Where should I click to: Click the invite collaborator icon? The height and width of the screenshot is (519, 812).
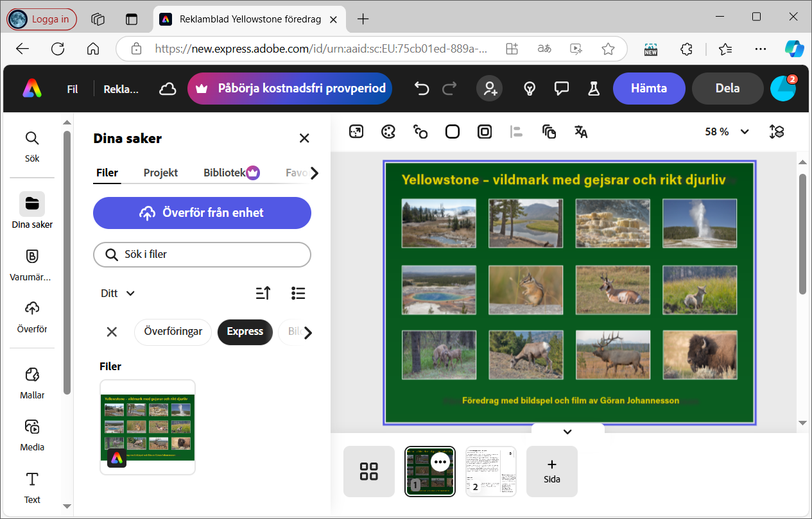pos(490,89)
